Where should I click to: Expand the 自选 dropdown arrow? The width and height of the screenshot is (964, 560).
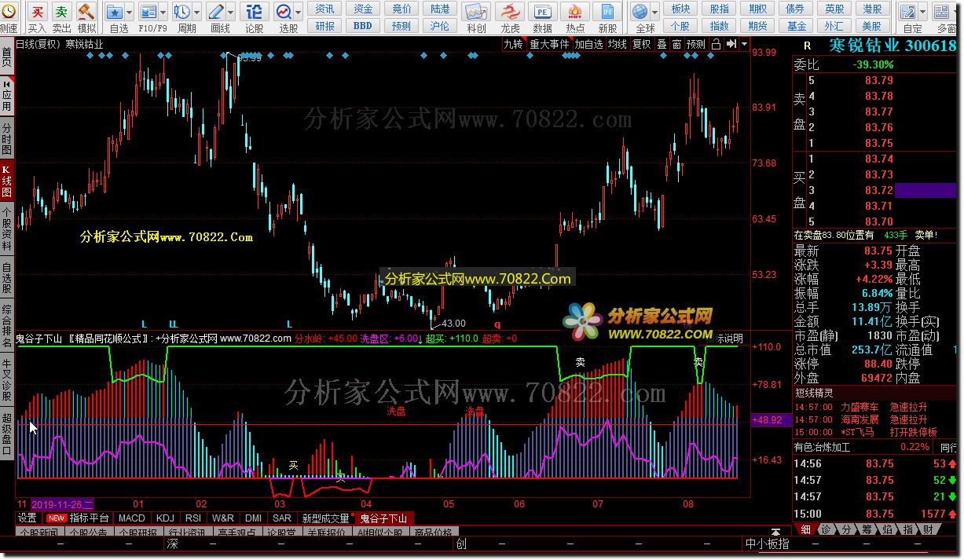(129, 13)
